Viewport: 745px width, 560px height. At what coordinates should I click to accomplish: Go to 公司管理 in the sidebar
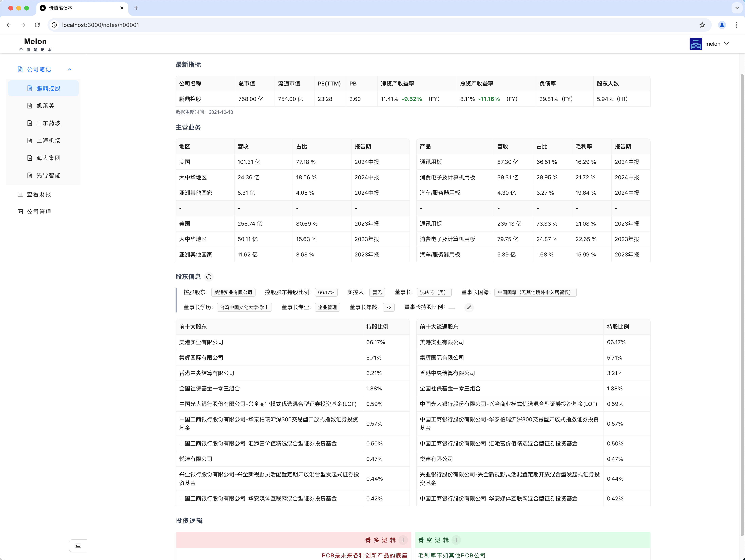(44, 212)
